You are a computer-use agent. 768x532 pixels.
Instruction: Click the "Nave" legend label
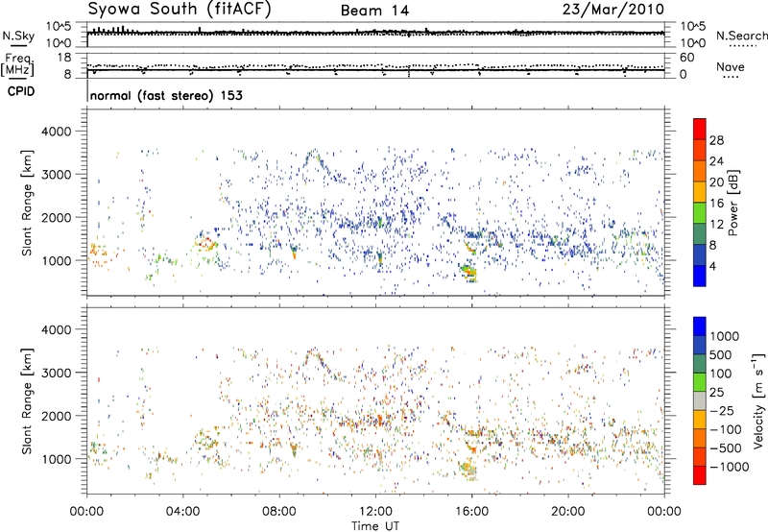point(731,66)
